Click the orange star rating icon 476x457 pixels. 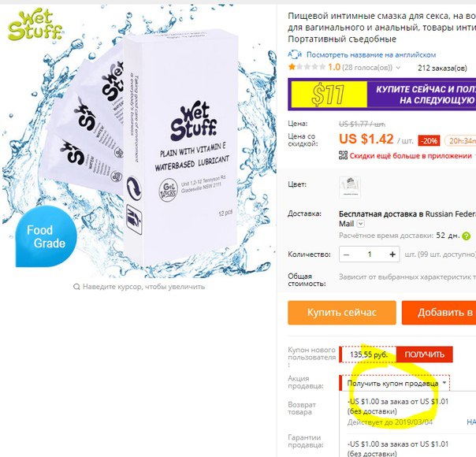coord(292,67)
